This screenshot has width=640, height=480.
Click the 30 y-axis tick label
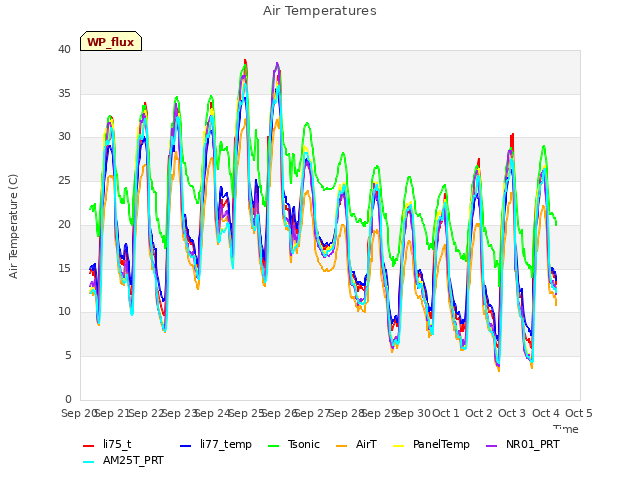[x=64, y=137]
